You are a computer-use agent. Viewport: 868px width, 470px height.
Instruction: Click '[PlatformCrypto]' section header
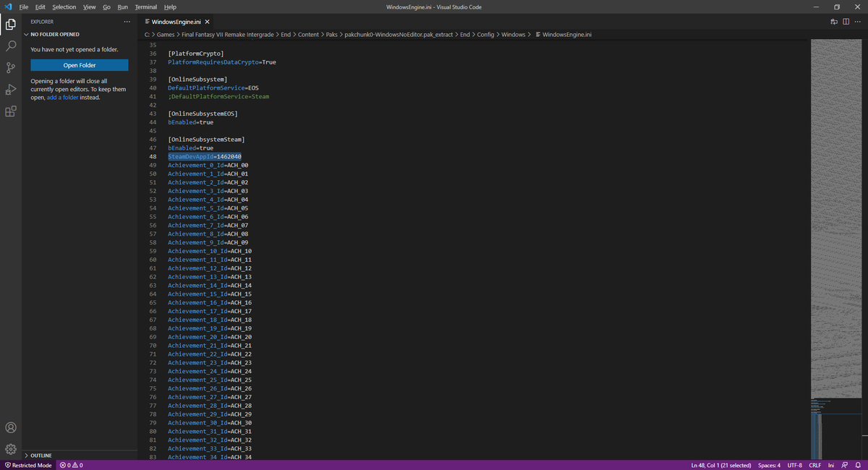(196, 54)
